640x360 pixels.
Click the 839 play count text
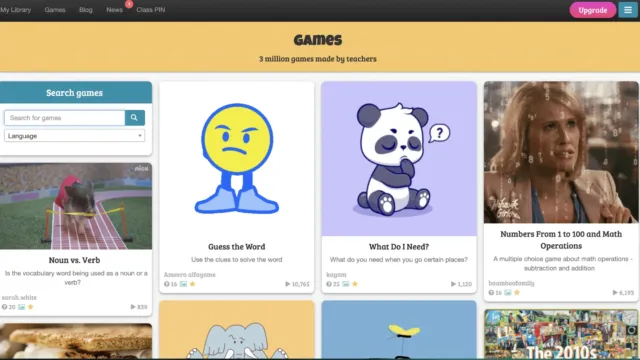(x=142, y=307)
